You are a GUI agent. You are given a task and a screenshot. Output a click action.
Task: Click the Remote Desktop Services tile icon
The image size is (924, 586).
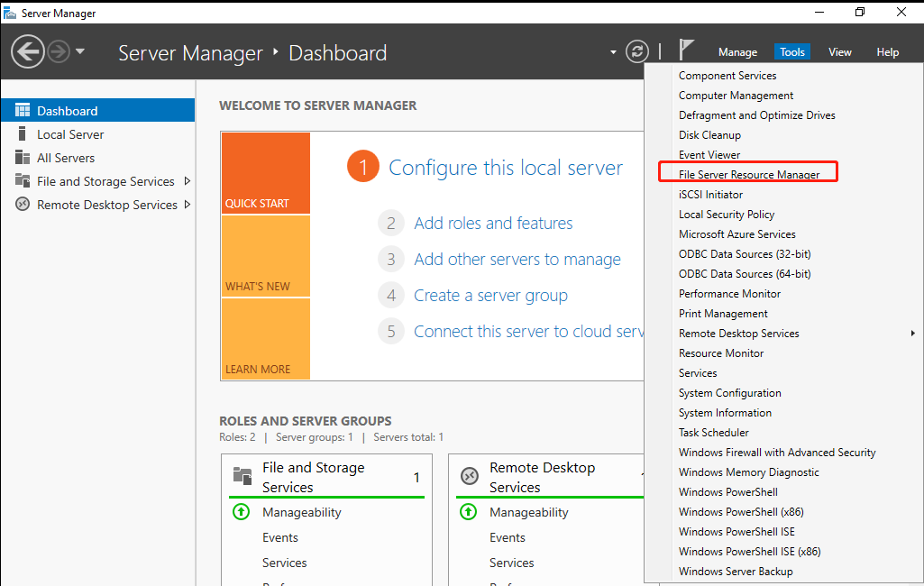tap(469, 476)
